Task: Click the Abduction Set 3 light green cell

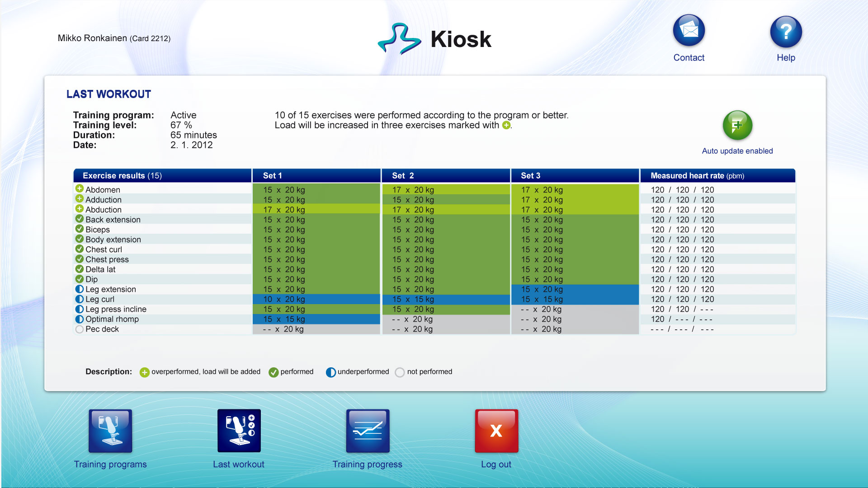Action: [x=575, y=210]
